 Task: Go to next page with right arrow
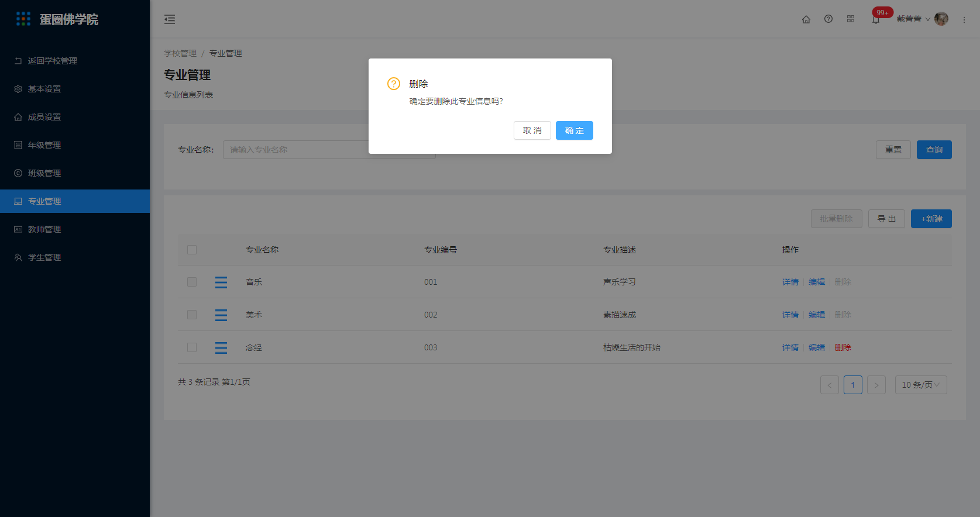[x=876, y=385]
